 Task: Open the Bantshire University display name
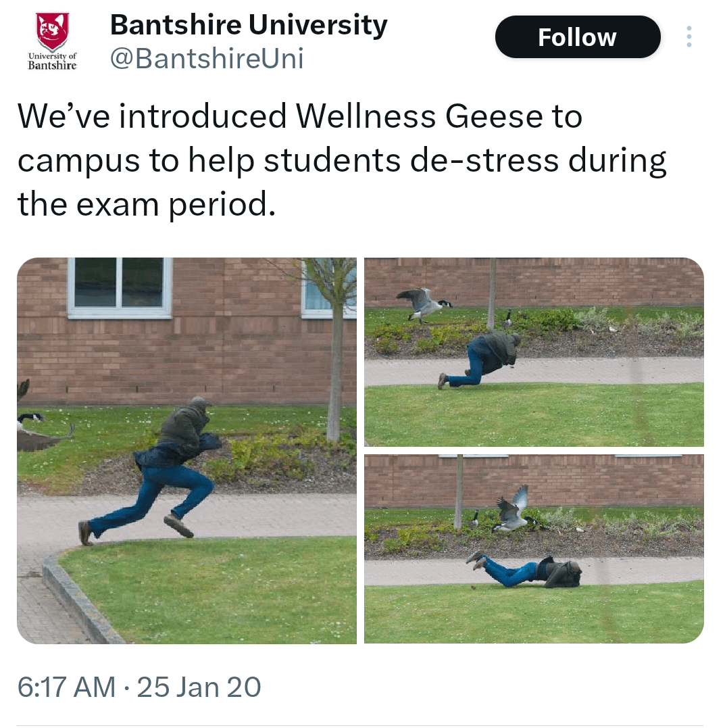(x=249, y=24)
